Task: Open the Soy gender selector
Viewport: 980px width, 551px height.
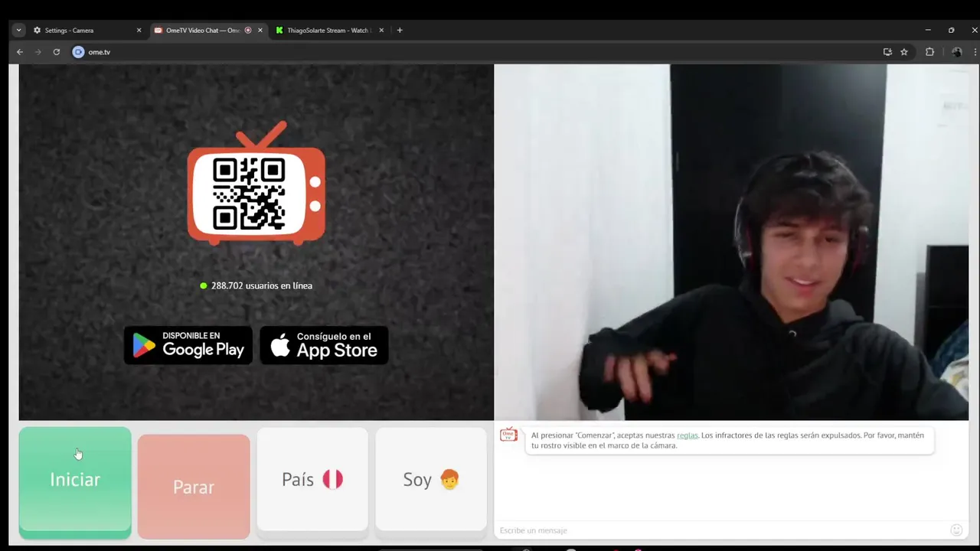Action: [431, 479]
